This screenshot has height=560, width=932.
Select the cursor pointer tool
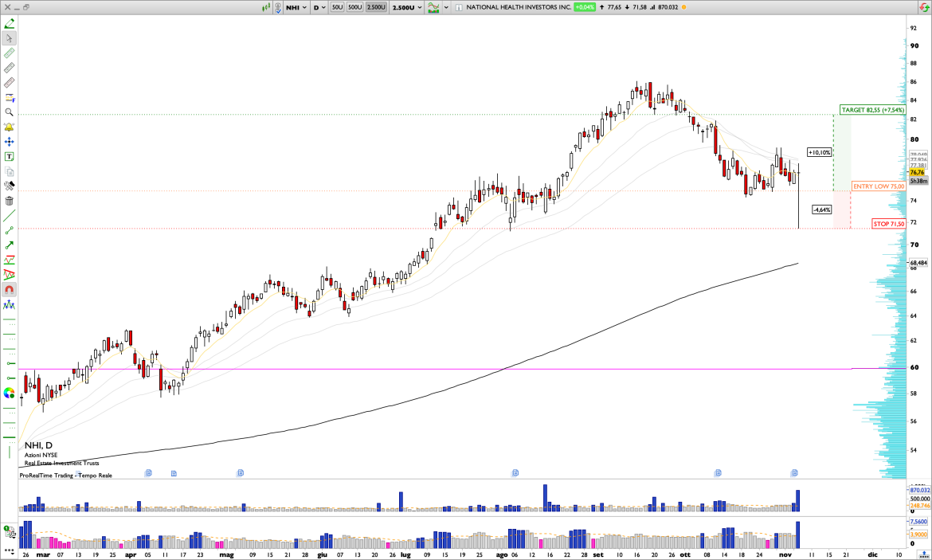tap(10, 37)
